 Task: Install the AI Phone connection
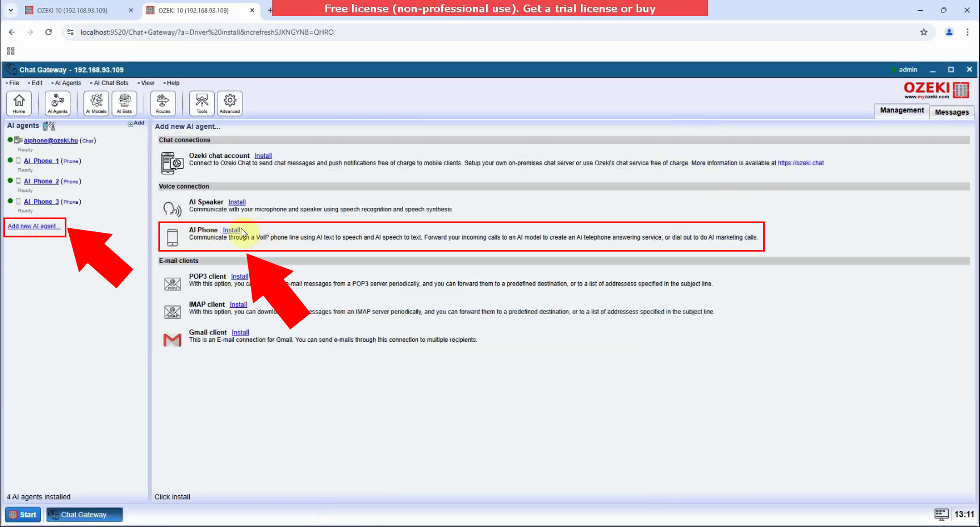point(232,230)
